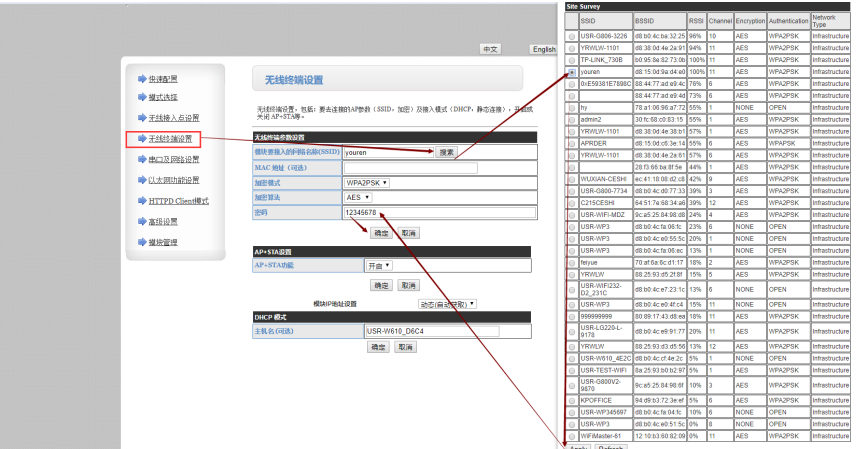The width and height of the screenshot is (856, 449).
Task: Switch language to 中文
Action: (490, 49)
